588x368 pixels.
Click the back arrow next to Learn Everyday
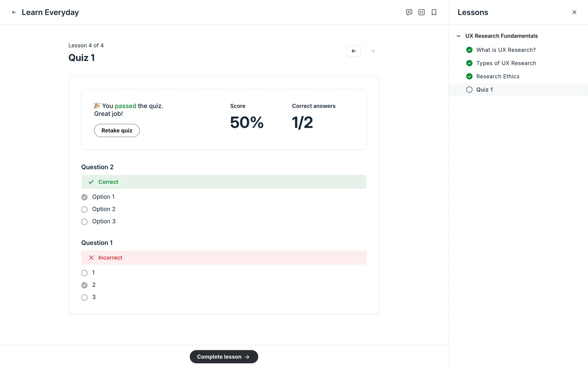(x=14, y=12)
